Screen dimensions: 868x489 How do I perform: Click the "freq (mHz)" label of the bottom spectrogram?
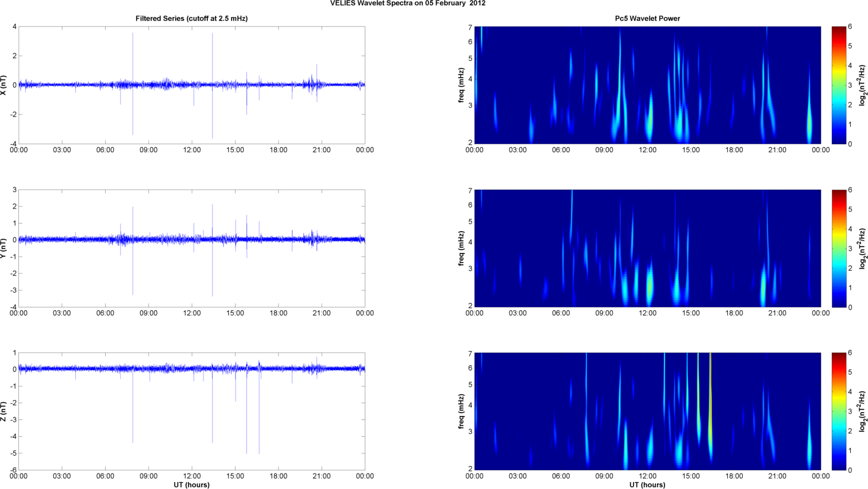[461, 411]
